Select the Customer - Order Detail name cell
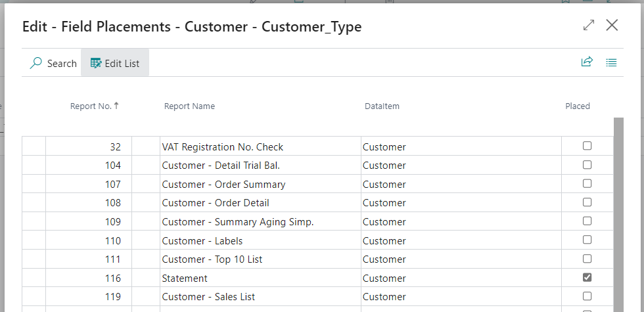The width and height of the screenshot is (644, 312). (x=260, y=203)
